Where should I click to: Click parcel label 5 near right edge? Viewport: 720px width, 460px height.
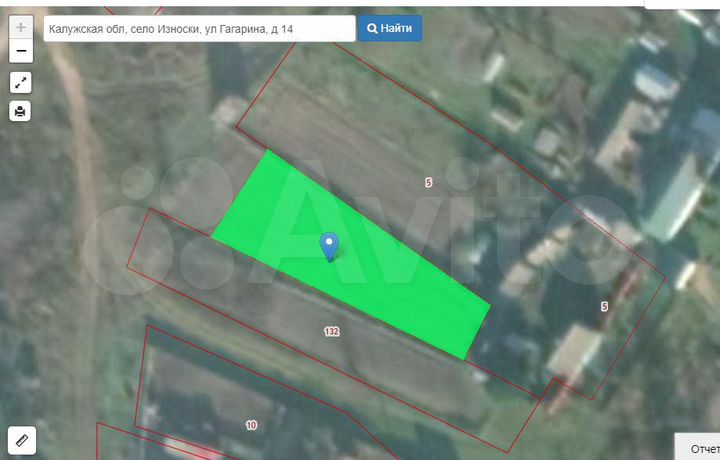(x=604, y=306)
